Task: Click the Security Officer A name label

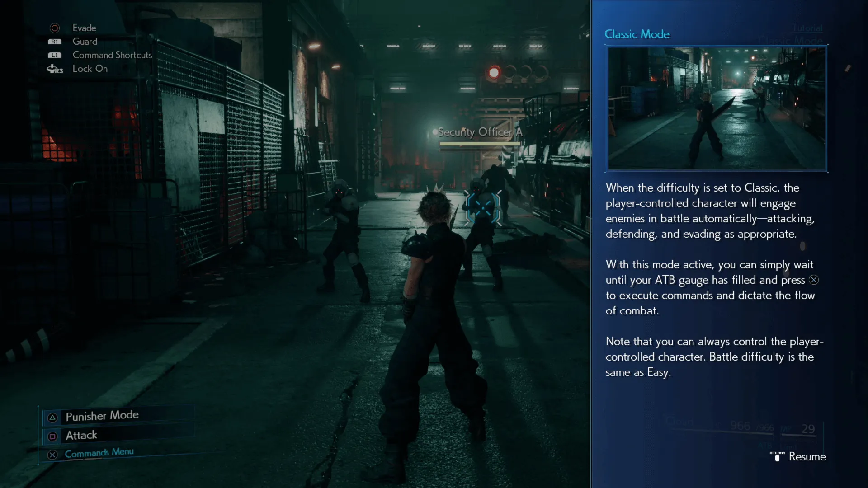Action: 480,132
